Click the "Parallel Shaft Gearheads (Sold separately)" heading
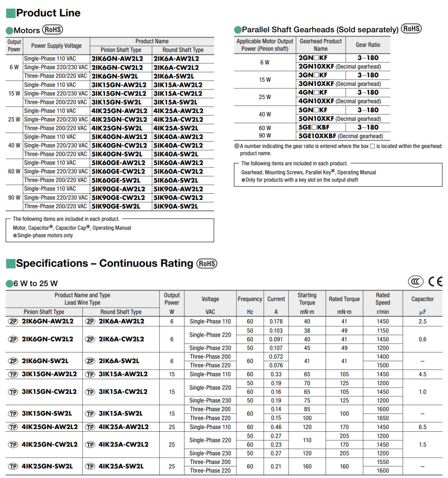Viewport: 448px width, 478px height. 320,29
